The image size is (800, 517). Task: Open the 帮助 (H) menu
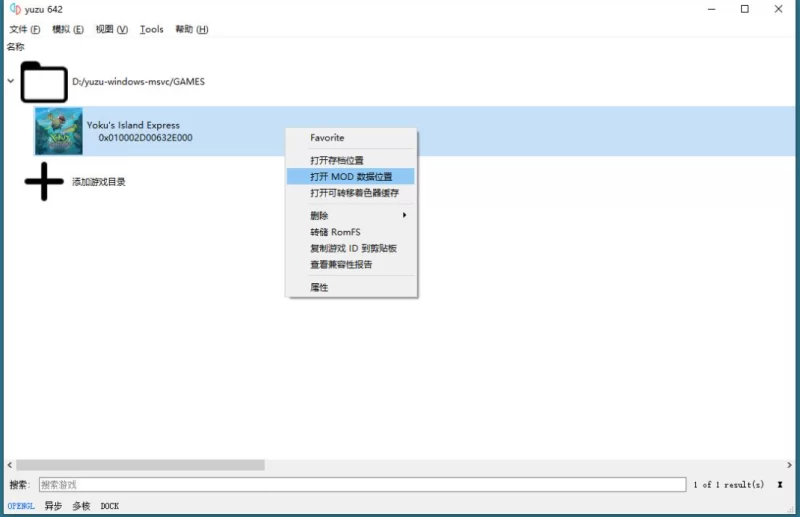coord(191,29)
